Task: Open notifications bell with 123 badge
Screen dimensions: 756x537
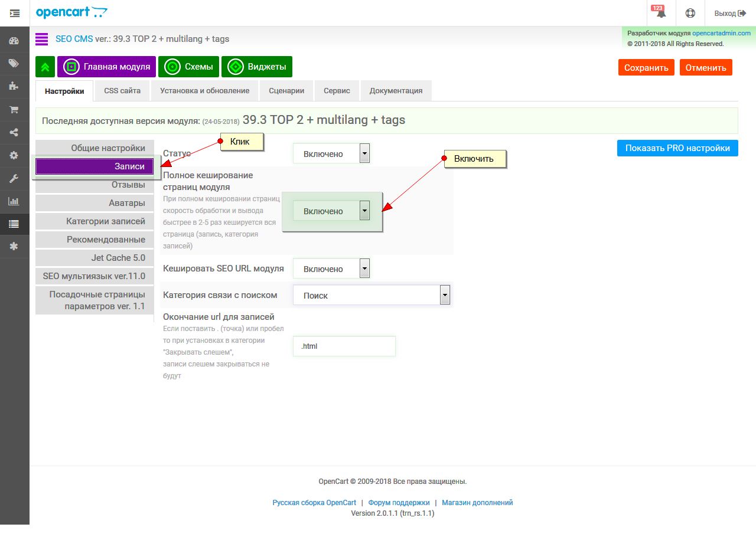Action: 660,13
